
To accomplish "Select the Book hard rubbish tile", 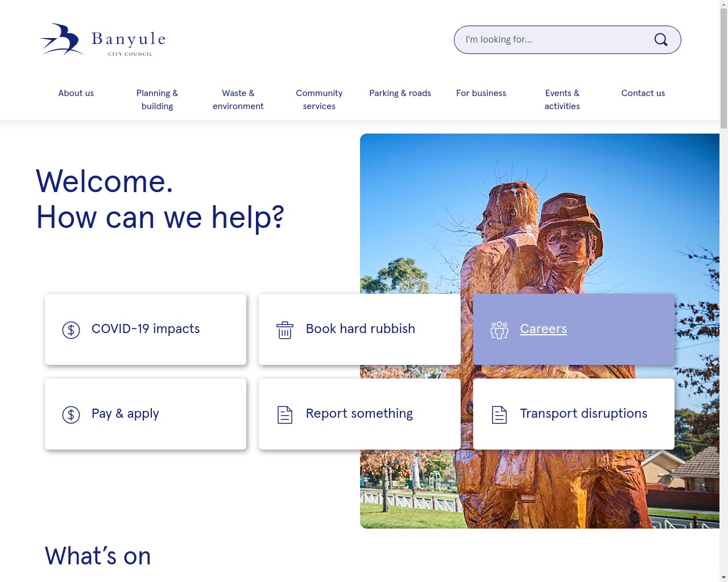I will pos(359,329).
